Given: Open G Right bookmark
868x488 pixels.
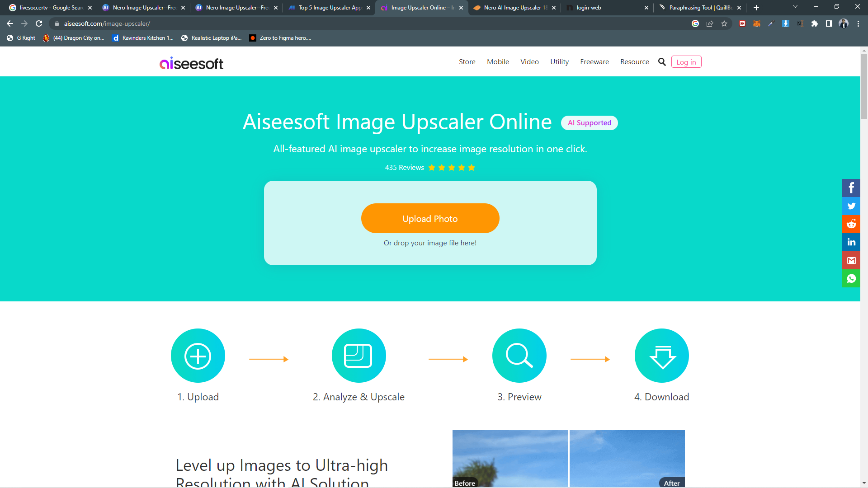Looking at the screenshot, I should [21, 38].
